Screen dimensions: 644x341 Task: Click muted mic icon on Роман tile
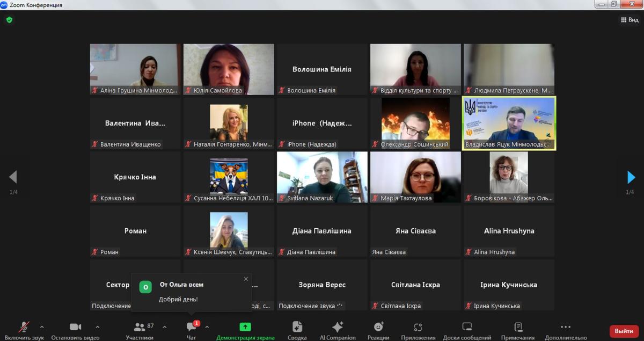[x=95, y=252]
